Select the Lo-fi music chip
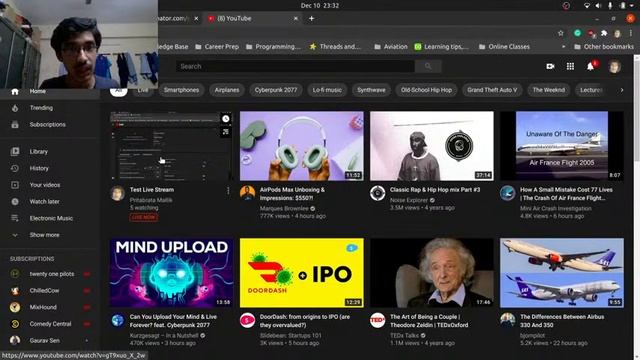This screenshot has width=640, height=360. [x=327, y=90]
